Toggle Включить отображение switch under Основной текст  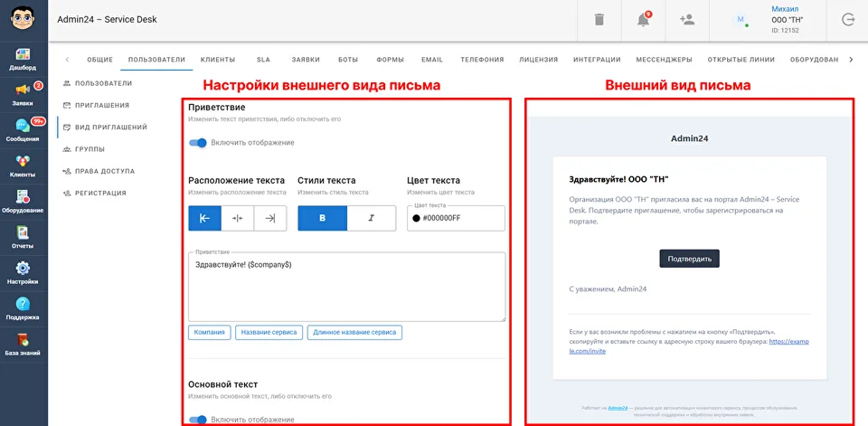[198, 420]
